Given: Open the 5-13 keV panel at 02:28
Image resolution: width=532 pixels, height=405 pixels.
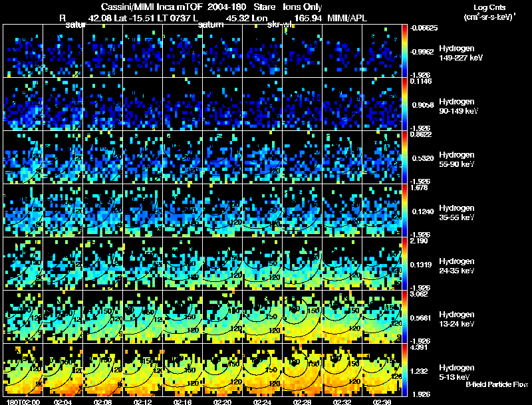Looking at the screenshot, I should click(x=303, y=370).
